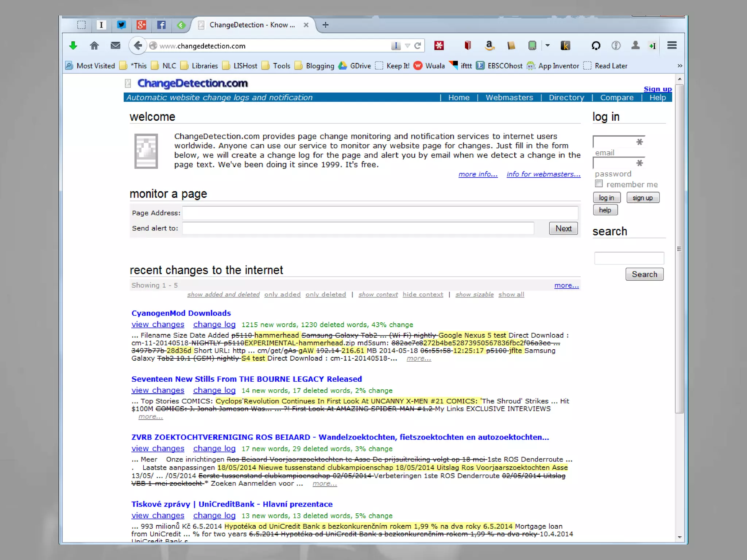Image resolution: width=747 pixels, height=560 pixels.
Task: Go back with the back arrow
Action: click(x=138, y=46)
